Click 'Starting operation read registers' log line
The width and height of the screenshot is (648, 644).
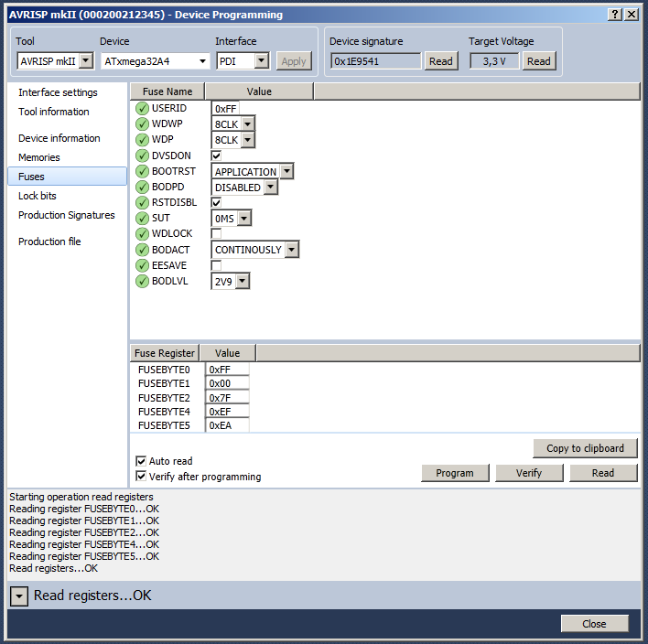click(x=81, y=497)
